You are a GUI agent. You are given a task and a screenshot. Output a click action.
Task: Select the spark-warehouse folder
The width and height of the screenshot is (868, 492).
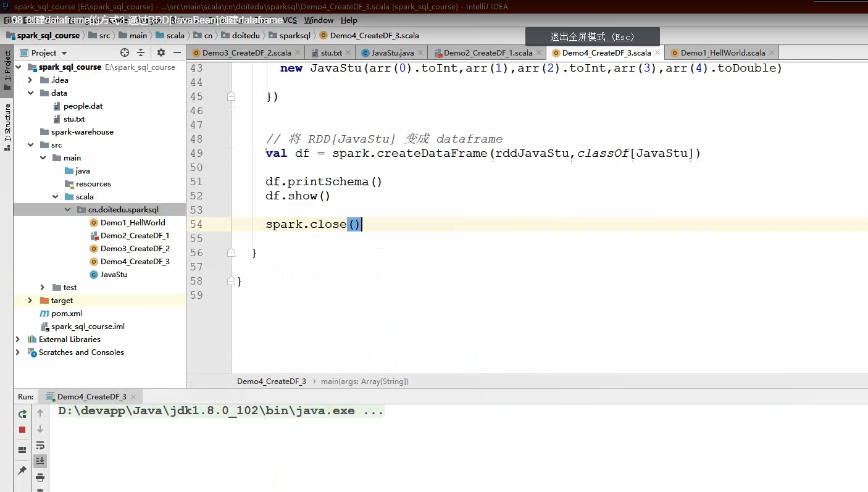click(82, 132)
